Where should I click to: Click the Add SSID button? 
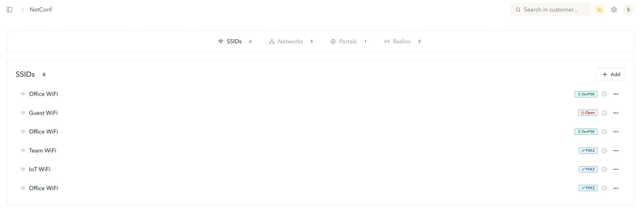611,74
